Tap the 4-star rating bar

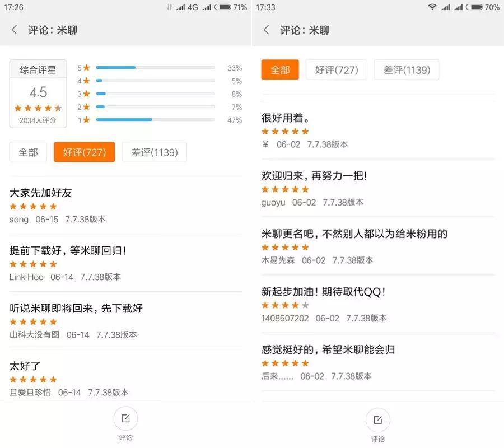pyautogui.click(x=155, y=80)
